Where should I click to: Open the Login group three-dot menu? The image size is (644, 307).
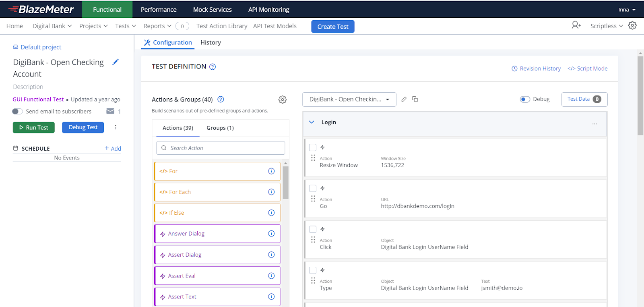[594, 124]
